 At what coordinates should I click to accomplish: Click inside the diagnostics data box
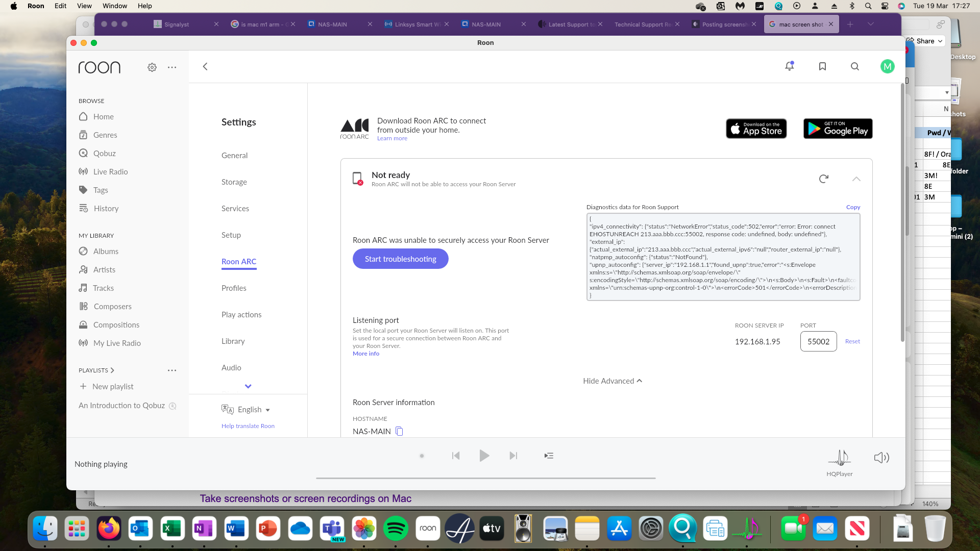(x=723, y=257)
